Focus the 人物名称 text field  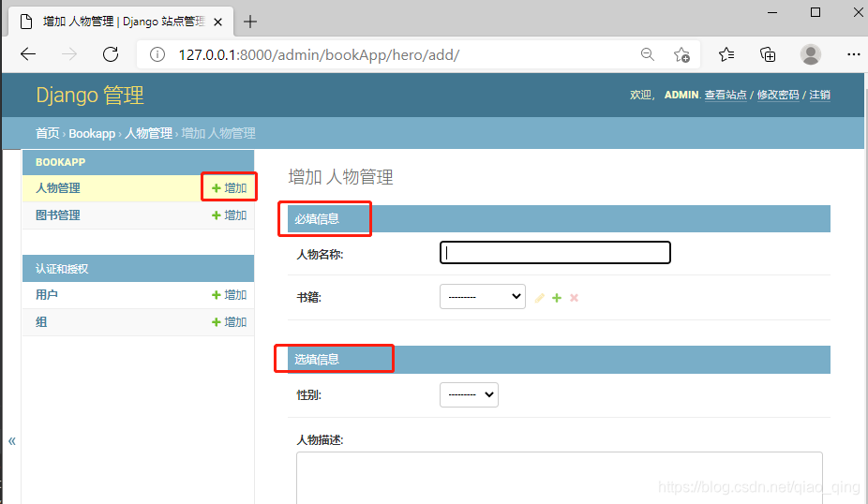[x=555, y=253]
